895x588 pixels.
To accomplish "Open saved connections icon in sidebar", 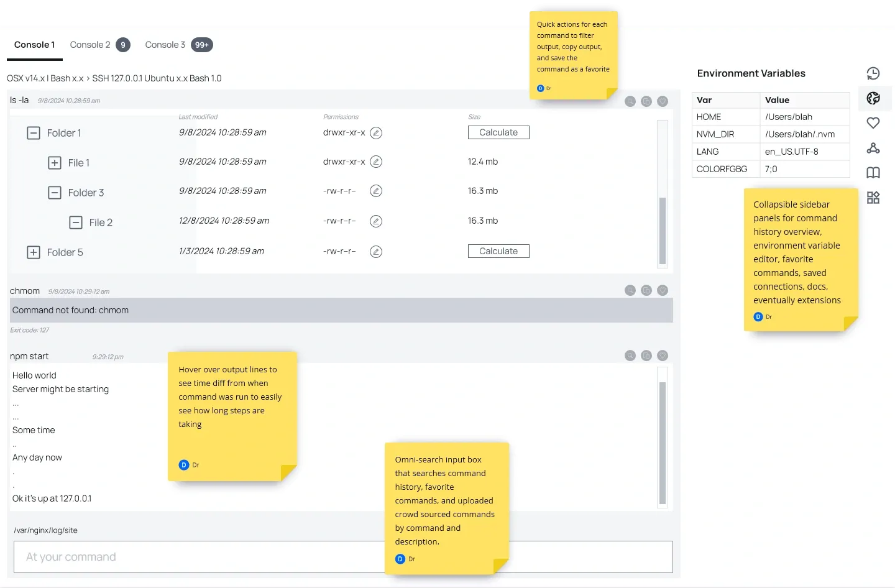I will click(x=873, y=148).
